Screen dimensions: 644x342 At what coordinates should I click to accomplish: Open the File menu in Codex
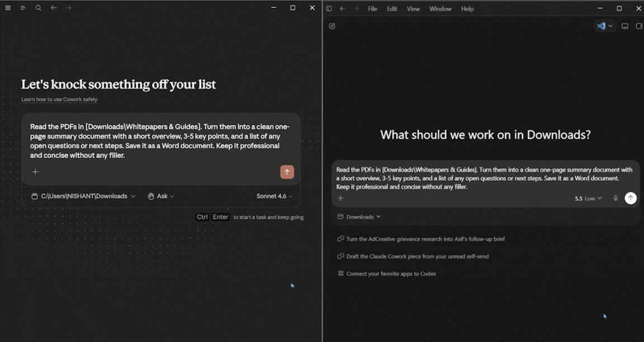[x=372, y=8]
